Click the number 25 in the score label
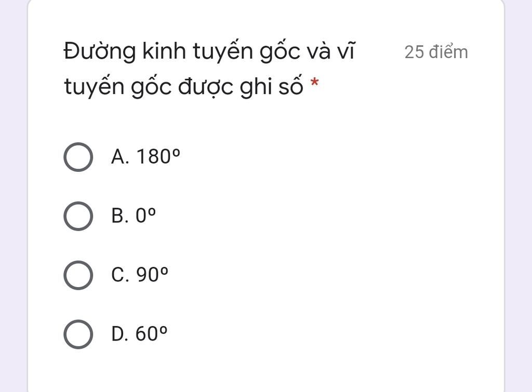Screen dimensions: 532x392 (414, 52)
